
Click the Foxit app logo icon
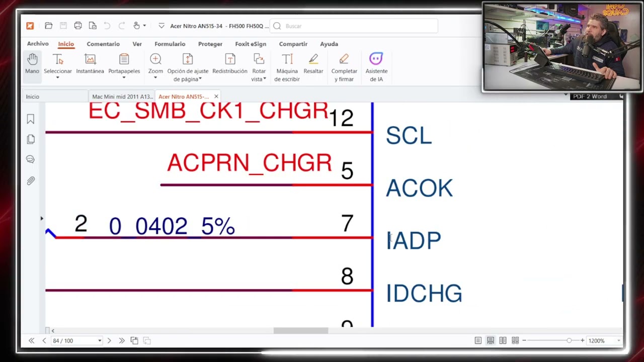click(30, 26)
